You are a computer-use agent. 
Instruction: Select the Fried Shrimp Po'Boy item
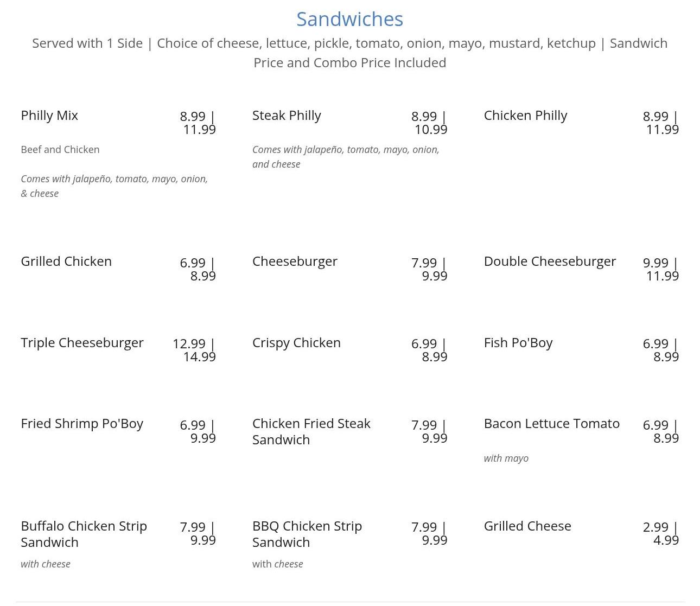pos(82,424)
